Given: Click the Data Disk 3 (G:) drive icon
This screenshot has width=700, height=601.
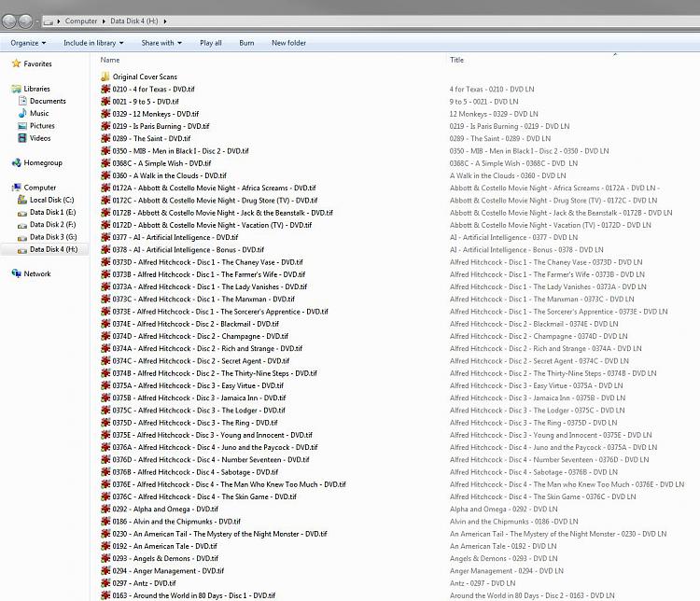Looking at the screenshot, I should click(x=22, y=238).
